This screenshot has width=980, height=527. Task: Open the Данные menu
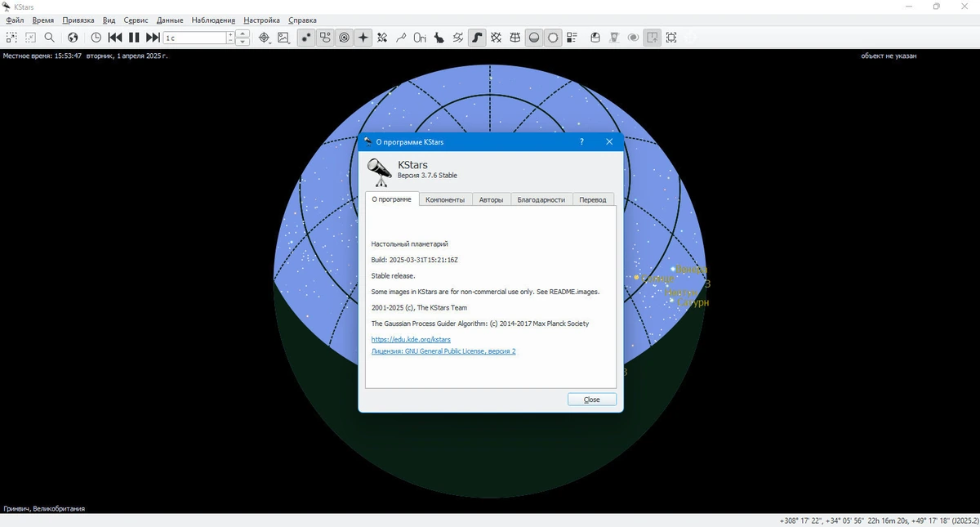[x=170, y=20]
